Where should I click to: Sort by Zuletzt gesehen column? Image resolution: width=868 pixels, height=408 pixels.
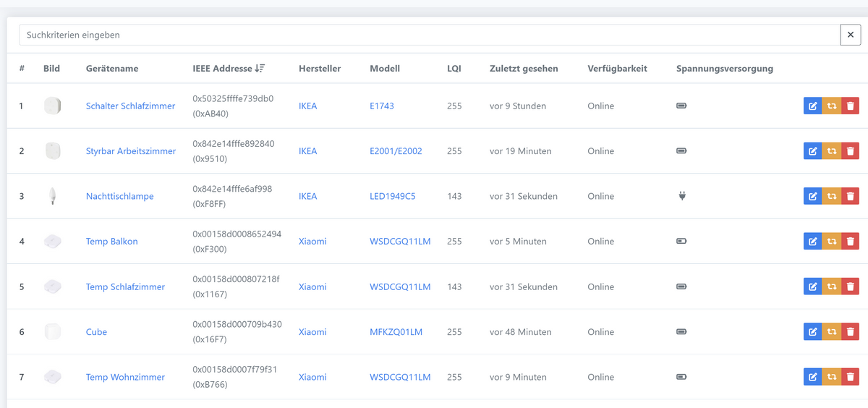click(x=524, y=69)
